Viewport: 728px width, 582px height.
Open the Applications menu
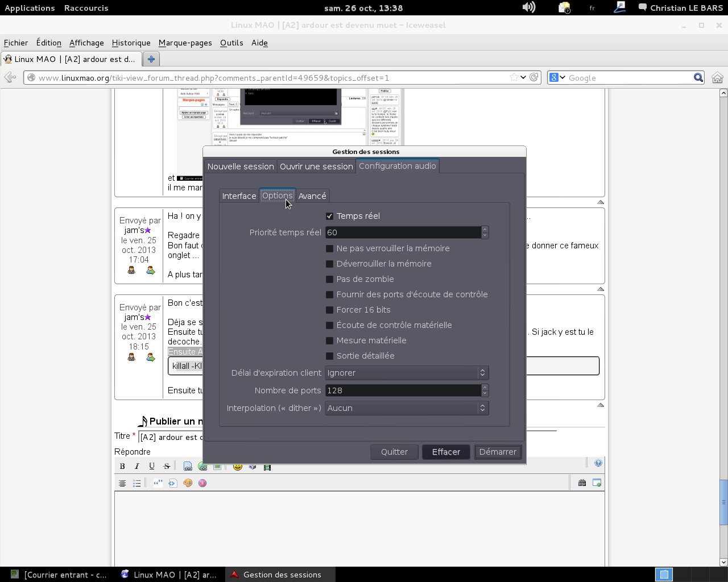[30, 8]
